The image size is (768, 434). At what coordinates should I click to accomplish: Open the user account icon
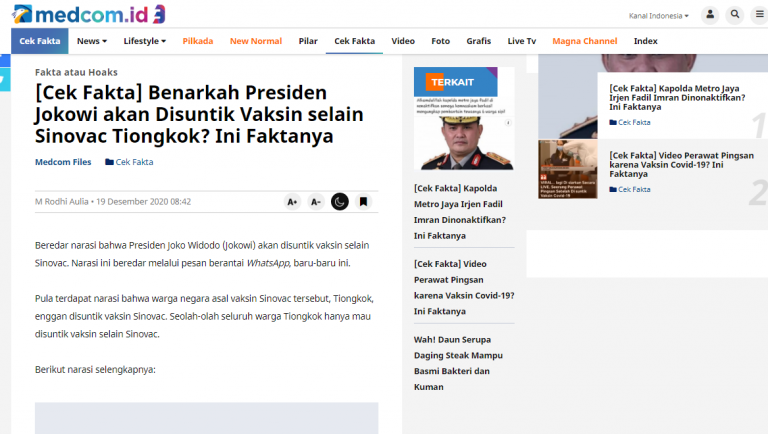pyautogui.click(x=710, y=15)
